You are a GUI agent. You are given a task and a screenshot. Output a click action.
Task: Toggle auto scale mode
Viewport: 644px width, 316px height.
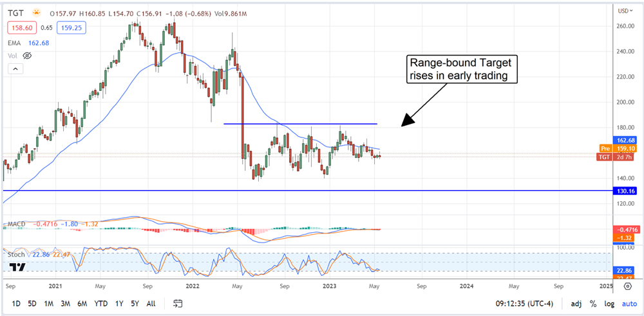(x=629, y=304)
